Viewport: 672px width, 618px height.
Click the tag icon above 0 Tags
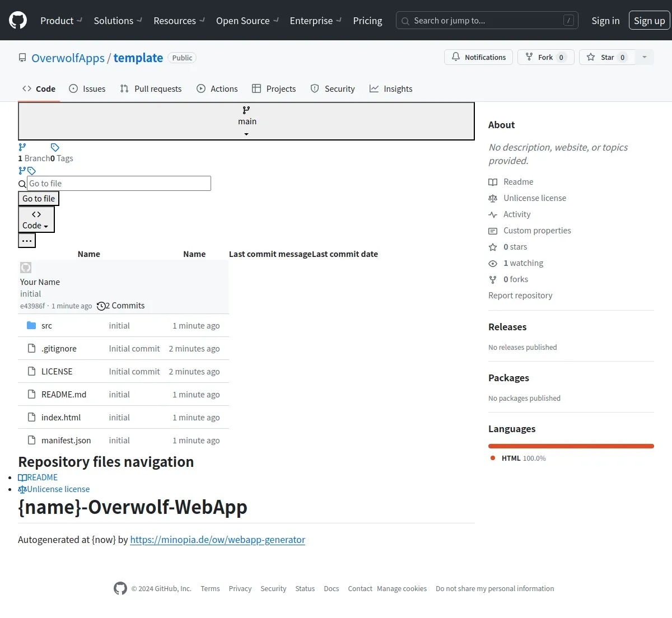(55, 147)
